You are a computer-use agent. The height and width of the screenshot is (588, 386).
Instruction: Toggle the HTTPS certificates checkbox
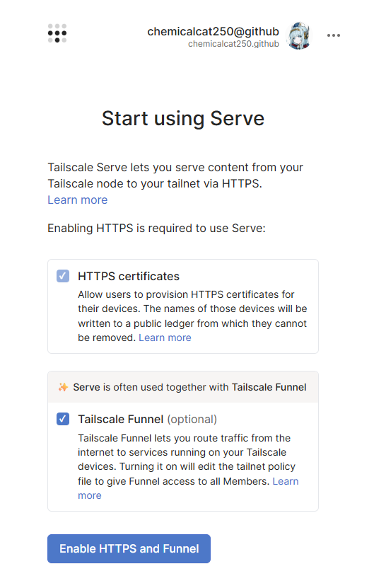[63, 276]
